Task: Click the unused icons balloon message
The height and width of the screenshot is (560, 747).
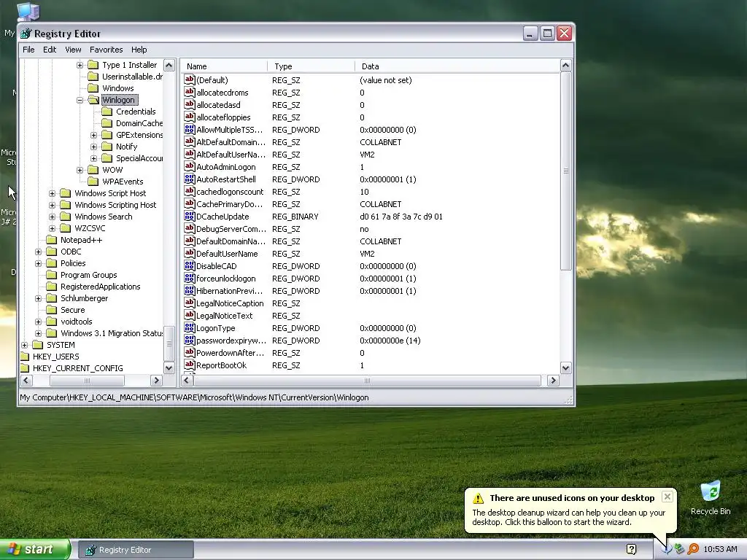Action: [568, 517]
